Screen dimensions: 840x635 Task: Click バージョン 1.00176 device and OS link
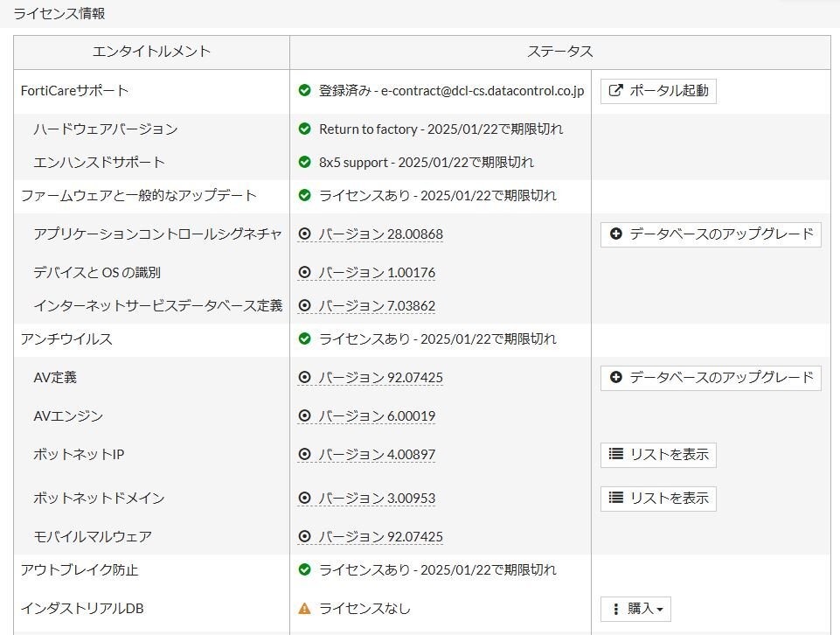(377, 273)
